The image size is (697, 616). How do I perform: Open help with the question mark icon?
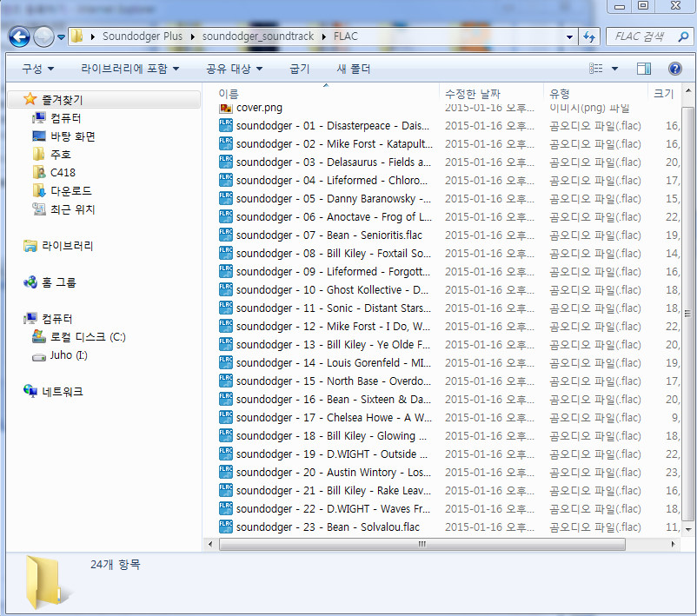coord(674,69)
